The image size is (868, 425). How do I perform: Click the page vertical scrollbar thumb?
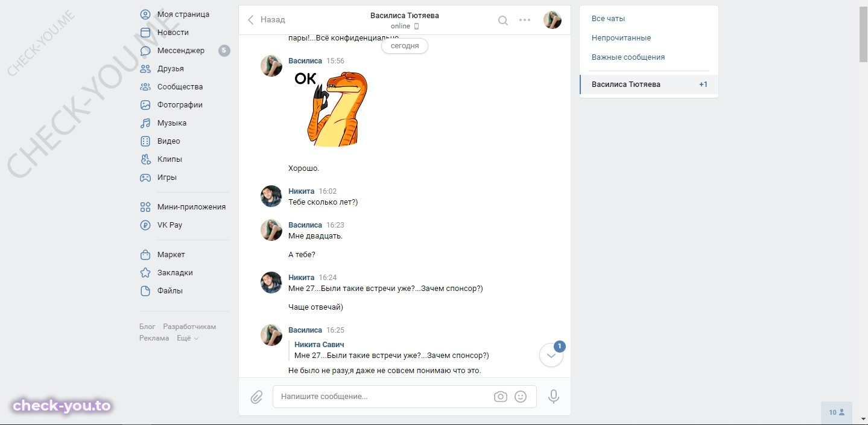pyautogui.click(x=863, y=34)
